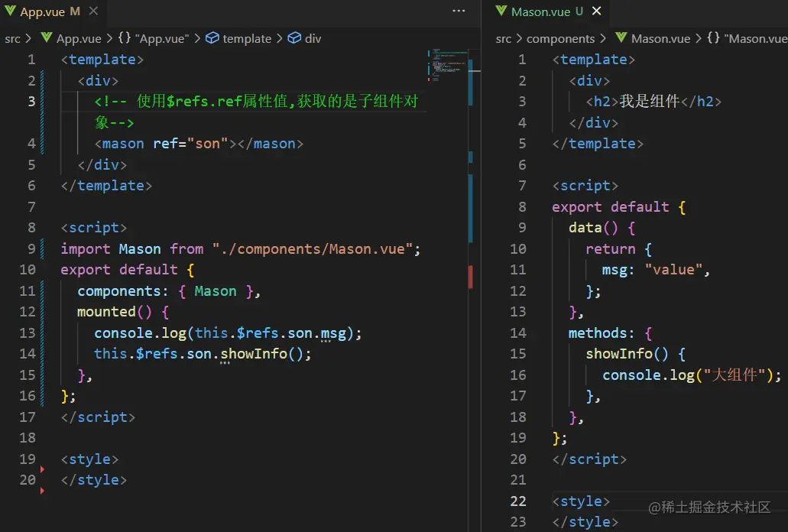Click line number 22 in Mason.vue
The height and width of the screenshot is (532, 788).
pyautogui.click(x=518, y=501)
